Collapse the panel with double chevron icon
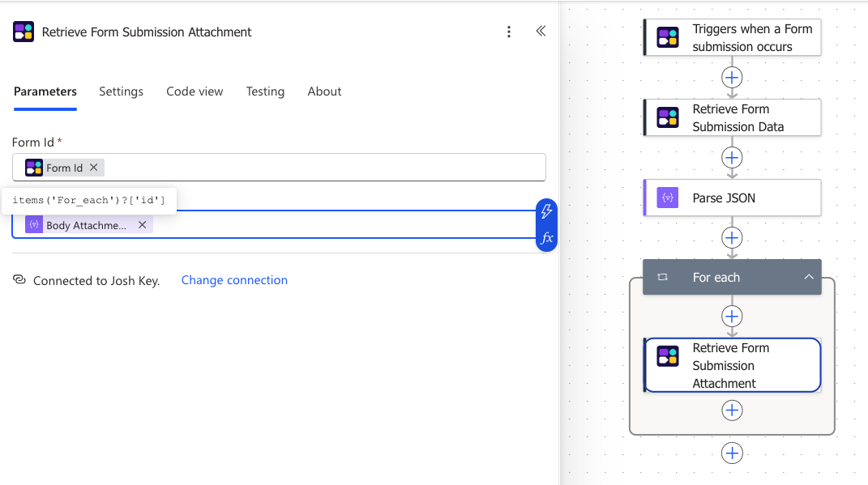The width and height of the screenshot is (868, 485). pyautogui.click(x=541, y=31)
